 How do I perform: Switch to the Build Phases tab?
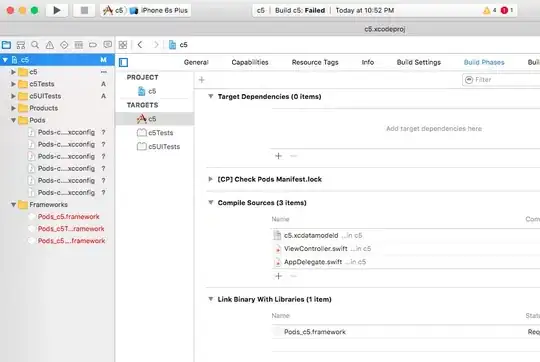pos(484,62)
